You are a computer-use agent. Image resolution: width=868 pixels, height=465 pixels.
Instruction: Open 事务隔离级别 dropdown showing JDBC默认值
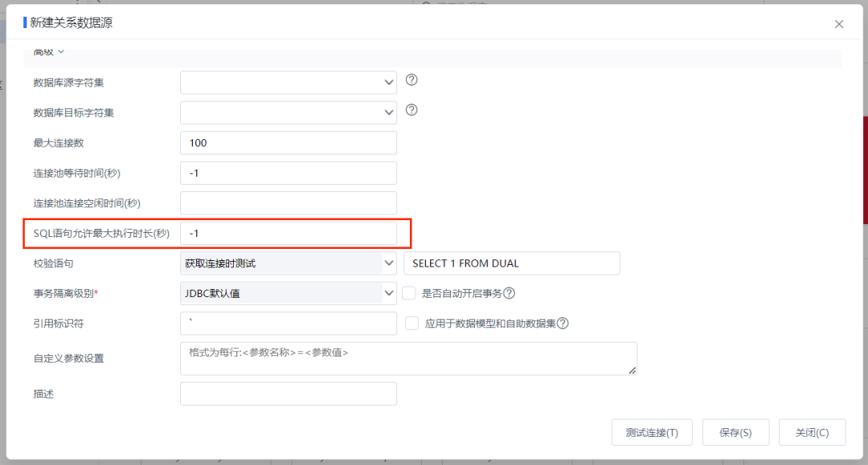point(289,294)
